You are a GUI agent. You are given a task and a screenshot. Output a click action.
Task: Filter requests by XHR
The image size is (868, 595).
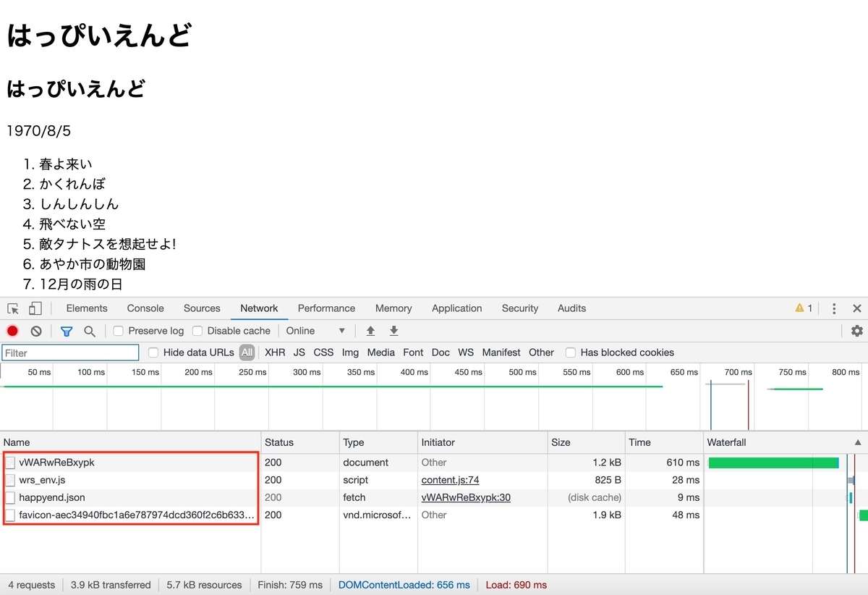point(275,353)
